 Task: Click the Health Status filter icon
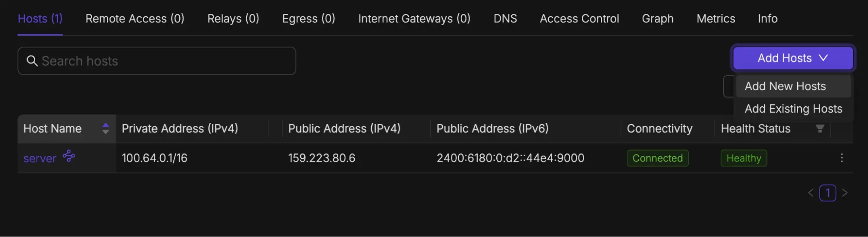(820, 128)
